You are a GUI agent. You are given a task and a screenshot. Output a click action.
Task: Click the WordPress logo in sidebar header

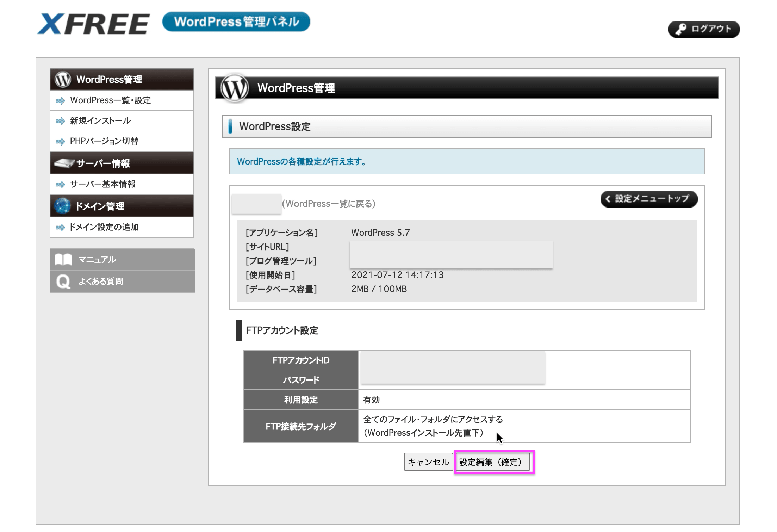click(x=63, y=79)
